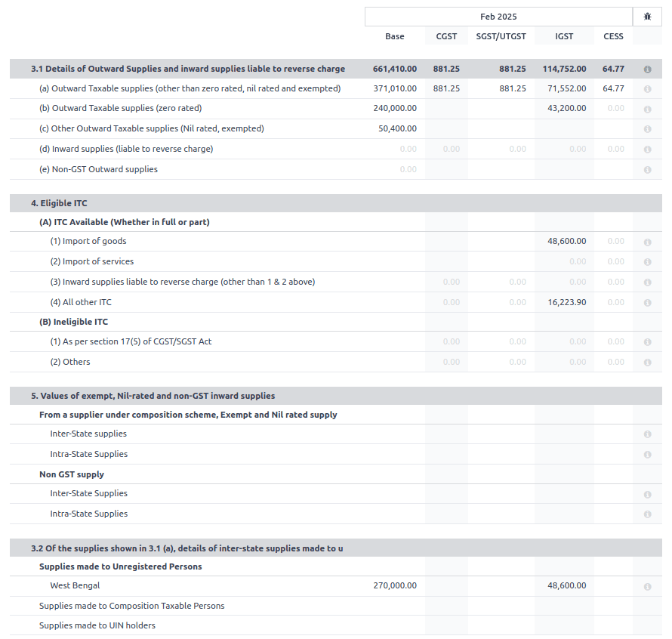Open info icon for Non-GST Outward supplies
The height and width of the screenshot is (639, 672).
click(647, 169)
